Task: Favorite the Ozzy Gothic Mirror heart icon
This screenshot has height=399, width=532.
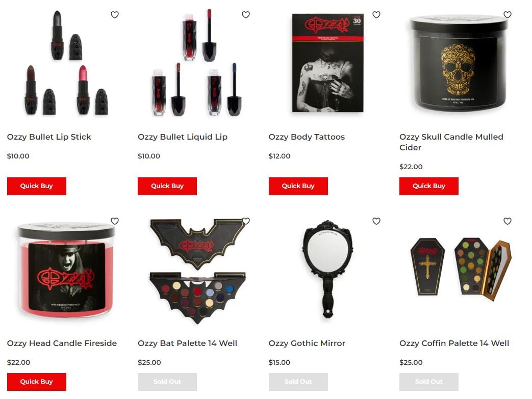Action: click(x=376, y=221)
